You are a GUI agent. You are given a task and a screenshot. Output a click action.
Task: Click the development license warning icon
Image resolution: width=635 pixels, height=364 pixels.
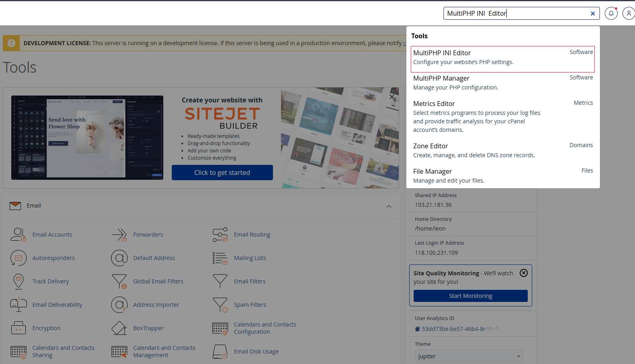click(11, 43)
